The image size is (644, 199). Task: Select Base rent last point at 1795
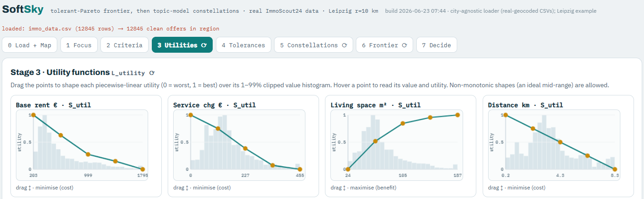142,169
